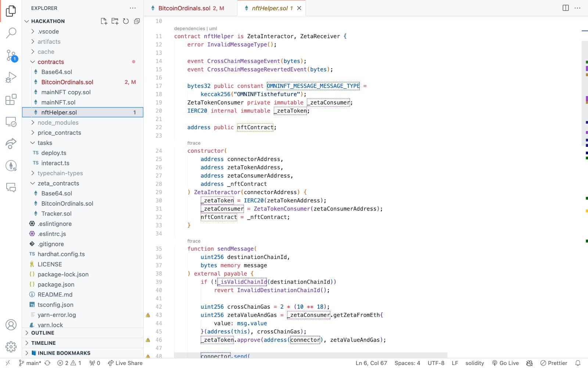The image size is (588, 368).
Task: Click synchronize changes icon in status bar
Action: (x=47, y=363)
